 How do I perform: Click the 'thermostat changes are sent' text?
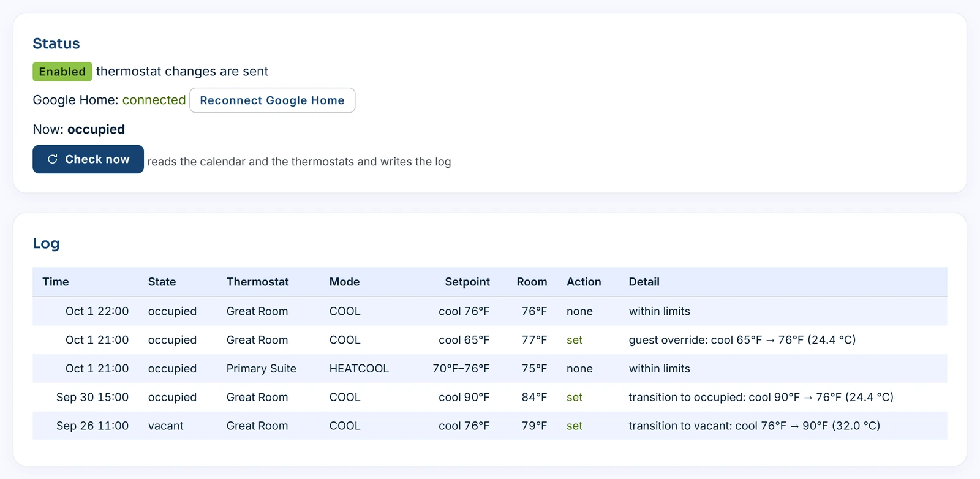pyautogui.click(x=182, y=72)
